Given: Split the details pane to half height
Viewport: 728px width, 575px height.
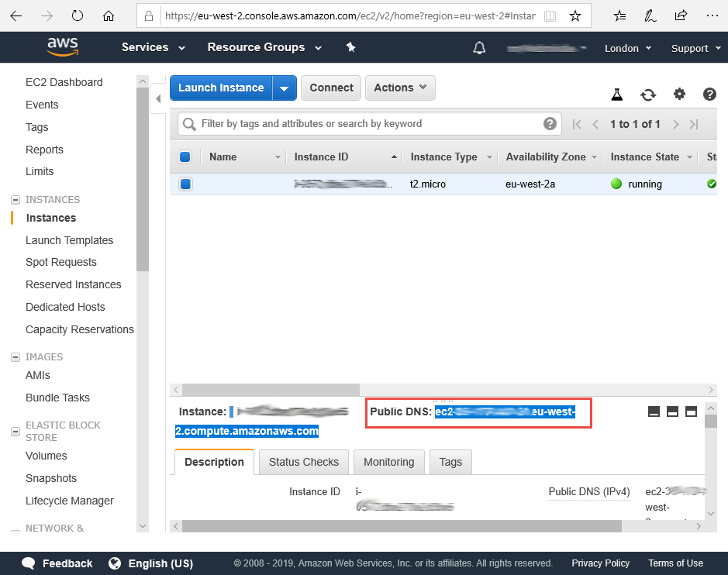Looking at the screenshot, I should [672, 411].
